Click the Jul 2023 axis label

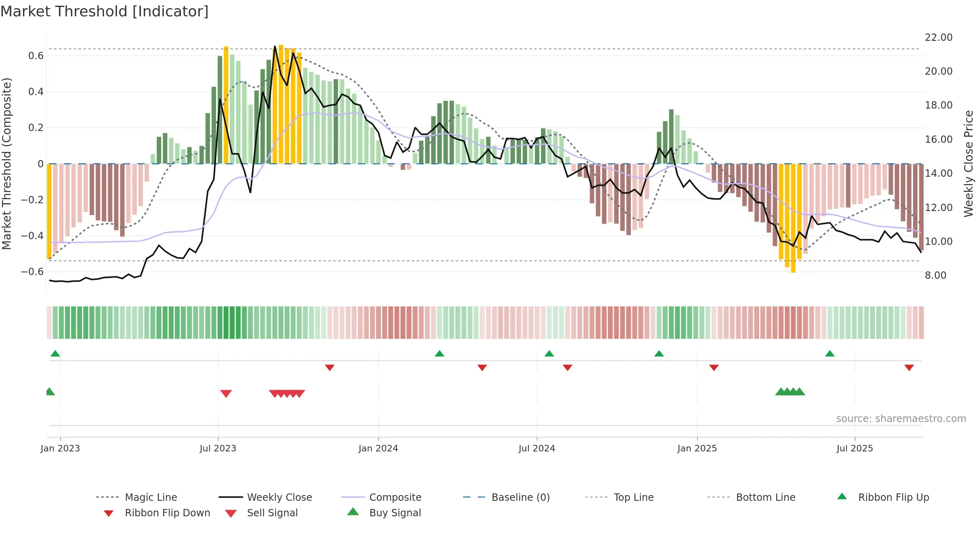click(x=218, y=448)
